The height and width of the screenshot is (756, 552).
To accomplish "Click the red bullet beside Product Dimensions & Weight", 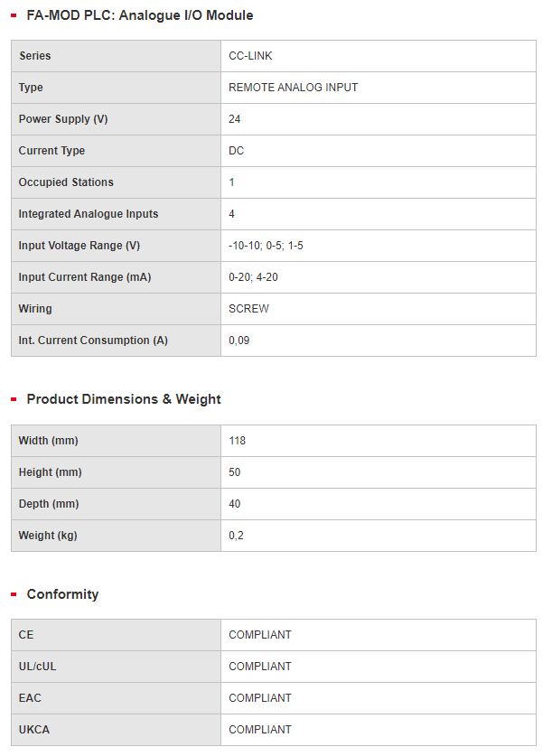I will click(x=14, y=399).
